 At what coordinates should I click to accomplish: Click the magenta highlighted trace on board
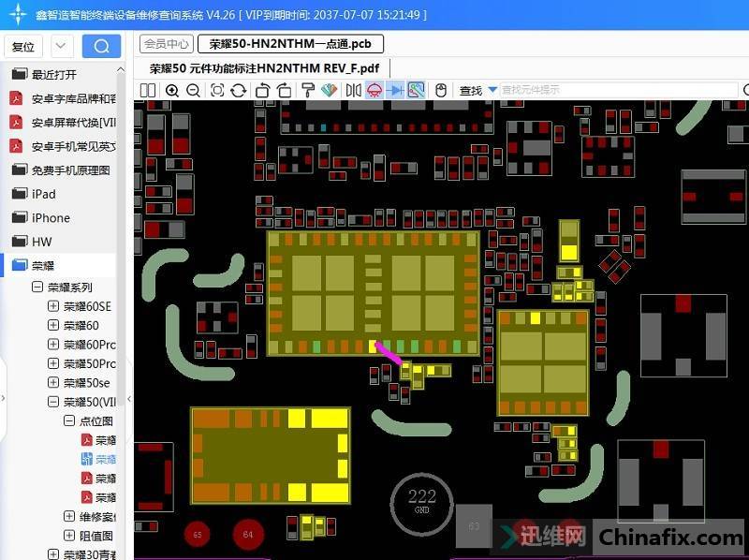pyautogui.click(x=388, y=353)
